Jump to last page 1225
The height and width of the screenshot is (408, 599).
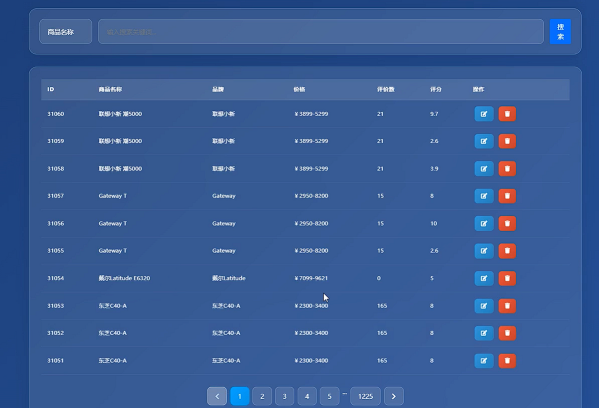(x=366, y=396)
